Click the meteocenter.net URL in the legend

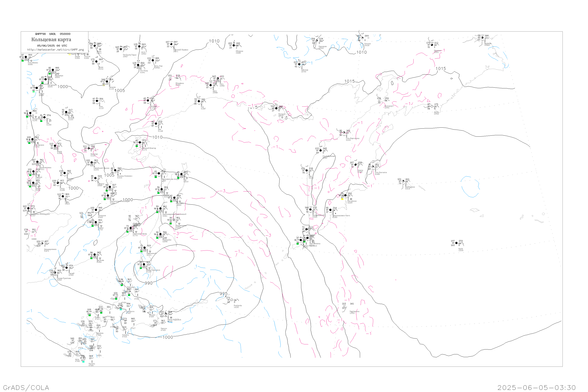[x=55, y=50]
